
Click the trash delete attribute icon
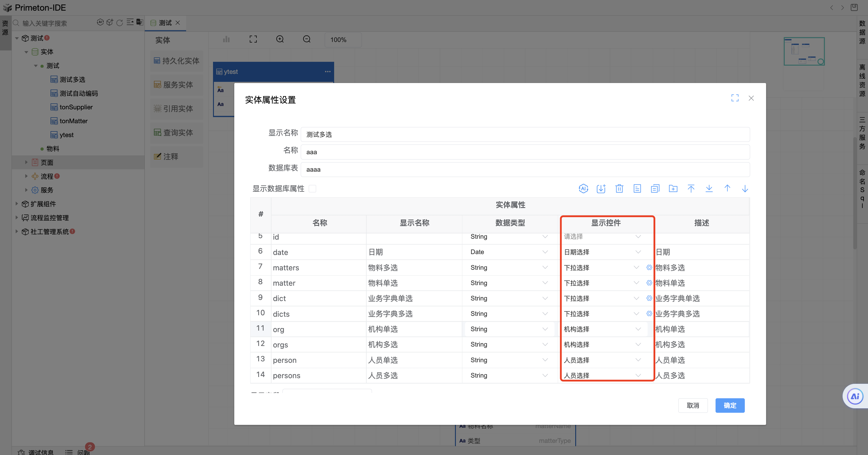(619, 189)
